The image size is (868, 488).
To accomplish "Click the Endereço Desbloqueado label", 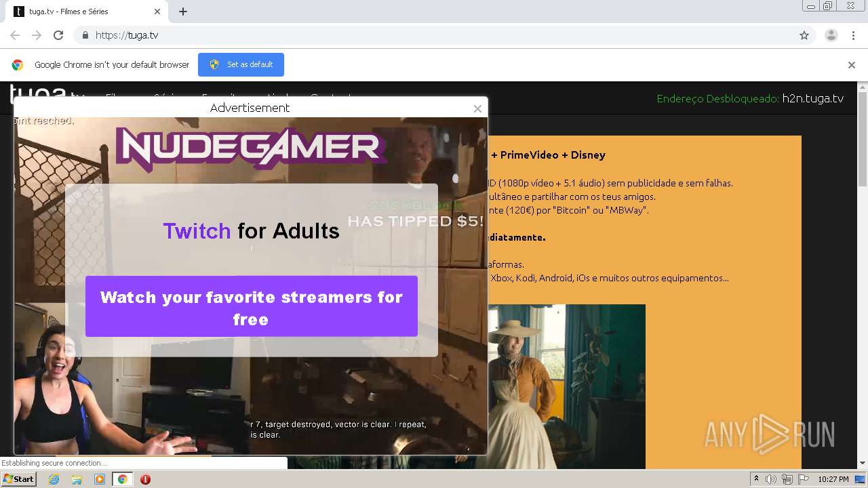I will click(717, 98).
